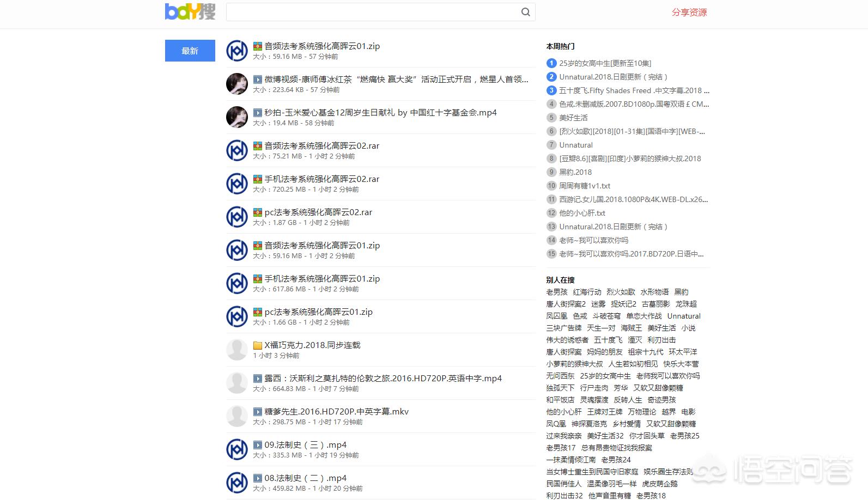Image resolution: width=868 pixels, height=500 pixels.
Task: Click video icon of 微博视频-康师傅冰红茶
Action: pos(258,80)
